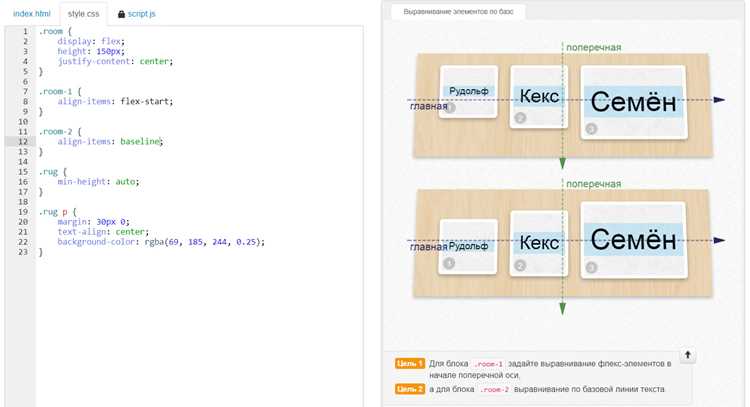Select the Выравнивание элементов preview tab

tap(458, 11)
